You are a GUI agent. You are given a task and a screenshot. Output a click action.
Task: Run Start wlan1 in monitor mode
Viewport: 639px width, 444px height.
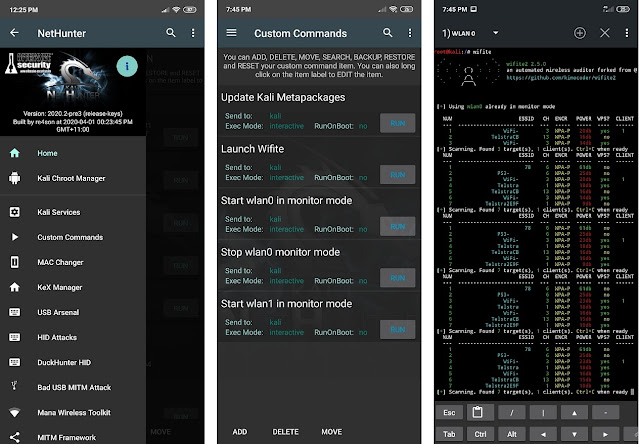click(x=398, y=330)
